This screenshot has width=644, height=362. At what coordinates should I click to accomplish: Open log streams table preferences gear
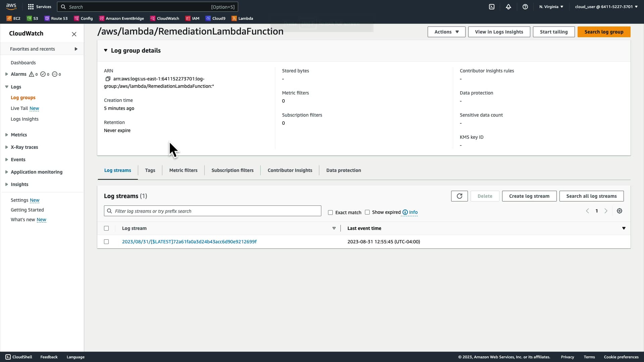(x=620, y=211)
